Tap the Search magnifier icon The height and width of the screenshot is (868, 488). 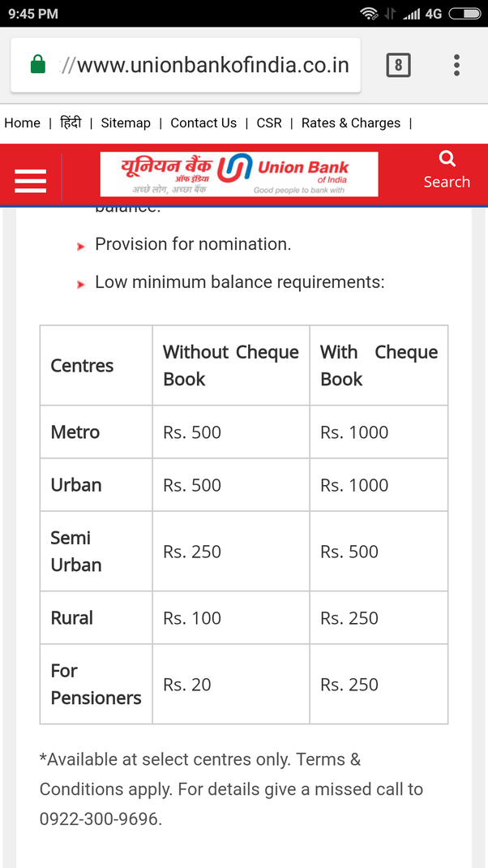click(x=447, y=159)
